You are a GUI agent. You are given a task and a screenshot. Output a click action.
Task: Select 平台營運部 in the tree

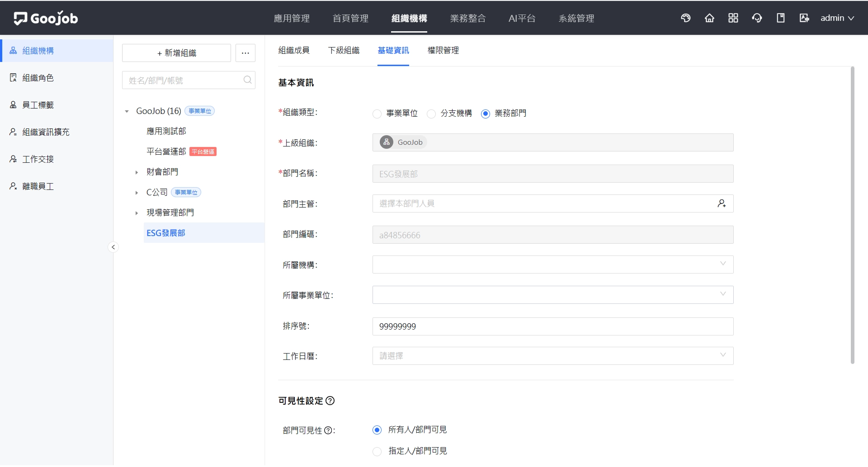tap(166, 151)
